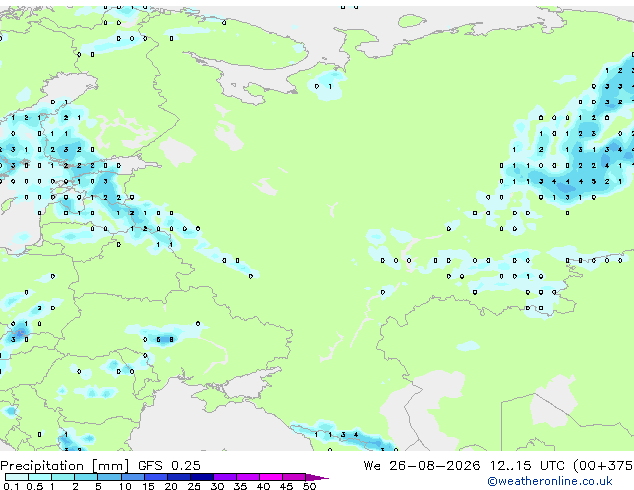Click the precipitation value 6 over Ukraine
Screen dimensions: 634x490
pos(158,340)
